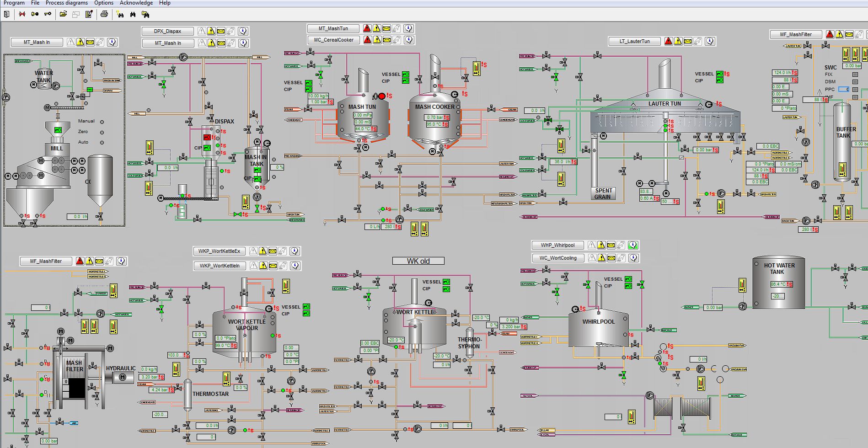Image resolution: width=868 pixels, height=448 pixels.
Task: Open the red alarm icon beside LT_LauterTun
Action: point(668,41)
